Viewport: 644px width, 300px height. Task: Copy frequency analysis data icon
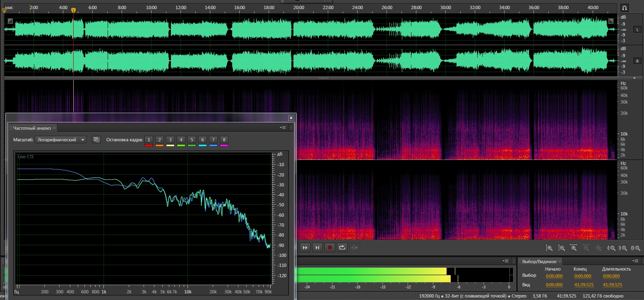[96, 140]
